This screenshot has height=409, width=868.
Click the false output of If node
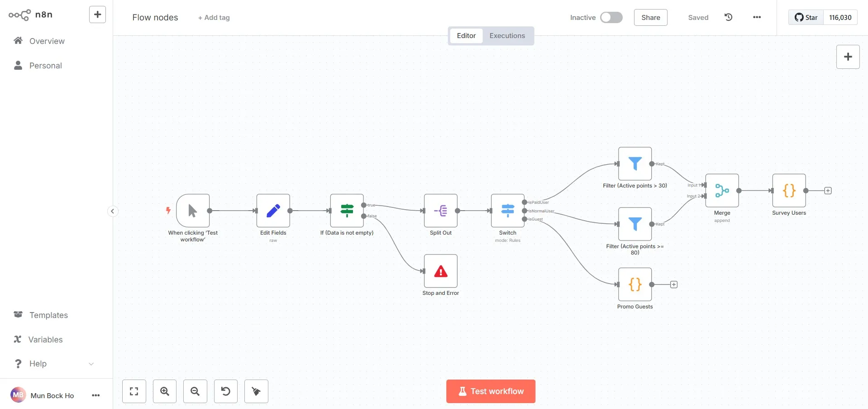pyautogui.click(x=364, y=216)
